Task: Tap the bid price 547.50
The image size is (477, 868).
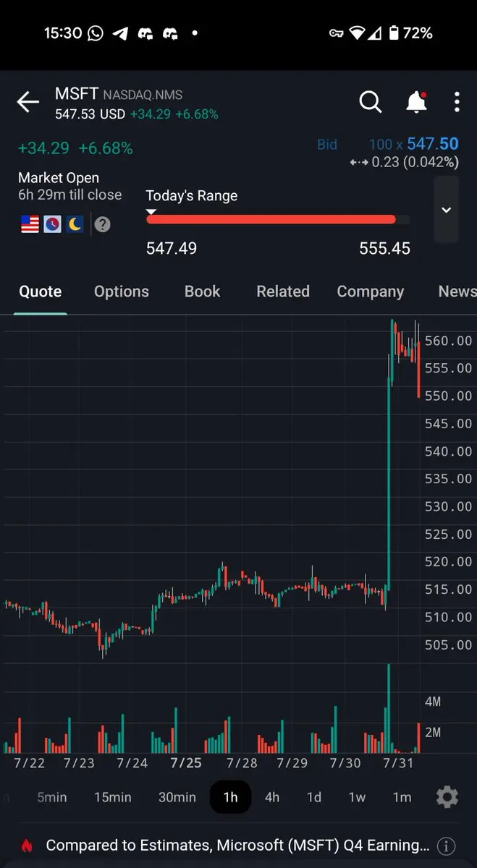Action: 433,144
